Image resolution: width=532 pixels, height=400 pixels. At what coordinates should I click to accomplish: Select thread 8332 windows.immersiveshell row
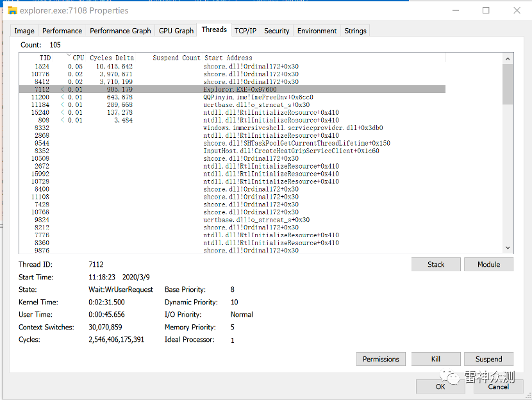tap(232, 128)
